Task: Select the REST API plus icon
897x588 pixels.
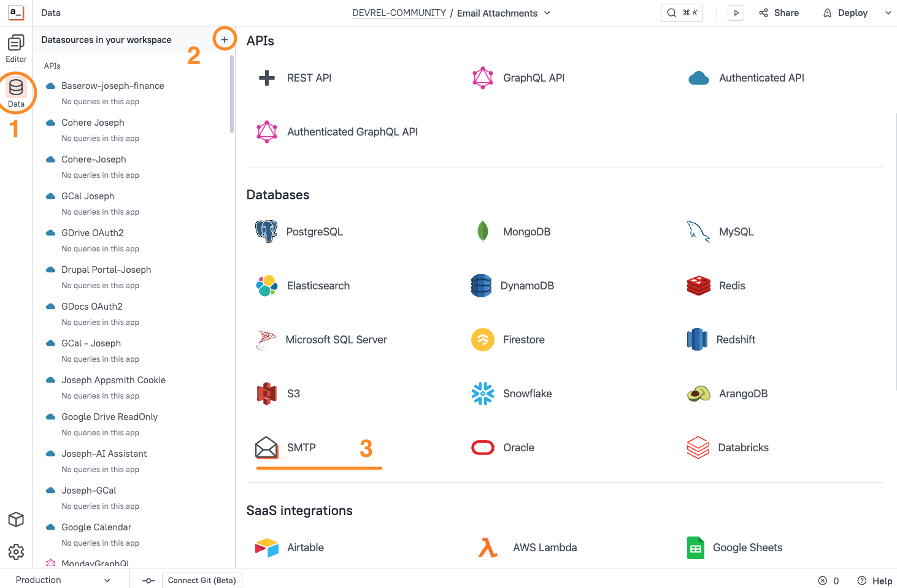Action: tap(267, 78)
